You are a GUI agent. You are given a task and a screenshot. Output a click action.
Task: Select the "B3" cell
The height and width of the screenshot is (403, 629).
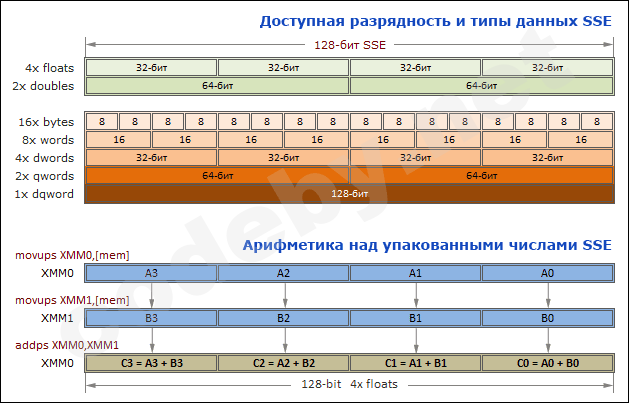(151, 318)
